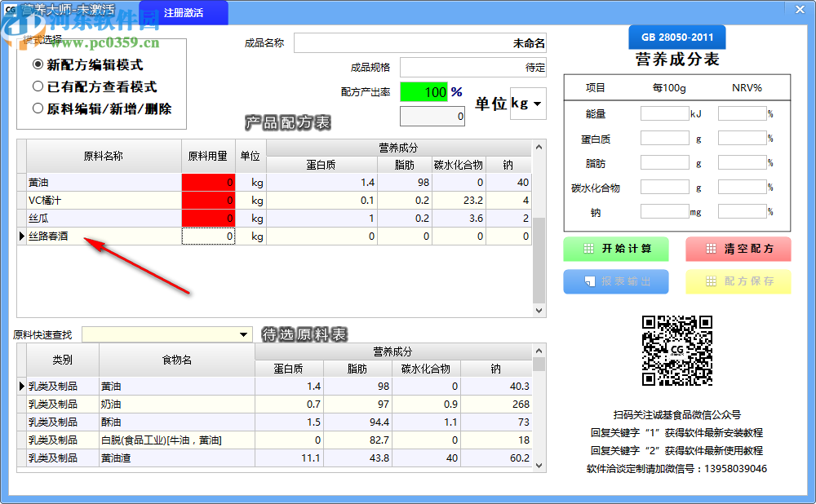816x504 pixels.
Task: Click the 成品规格 input field
Action: pos(473,67)
